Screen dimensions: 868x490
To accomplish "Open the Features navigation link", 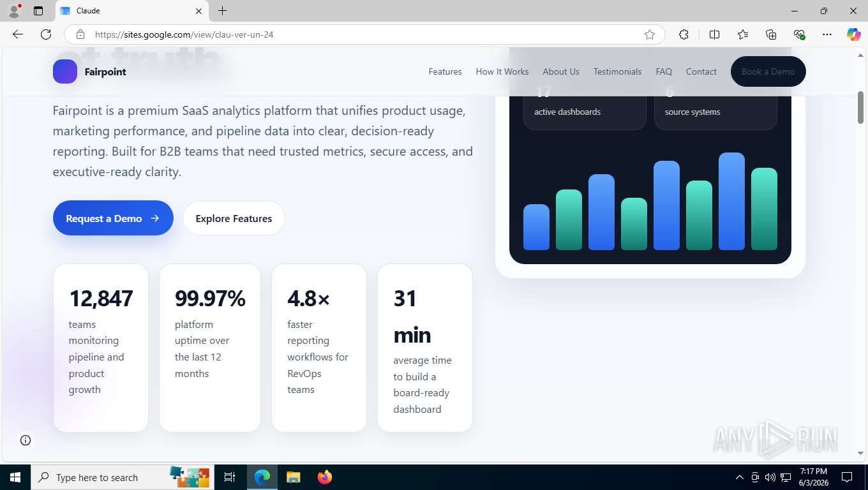I will point(445,71).
